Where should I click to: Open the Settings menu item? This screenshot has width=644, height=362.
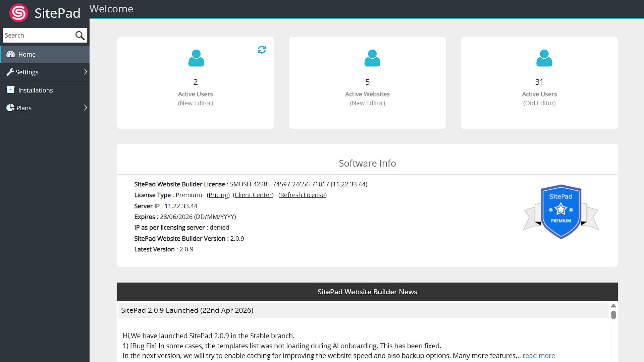click(45, 72)
